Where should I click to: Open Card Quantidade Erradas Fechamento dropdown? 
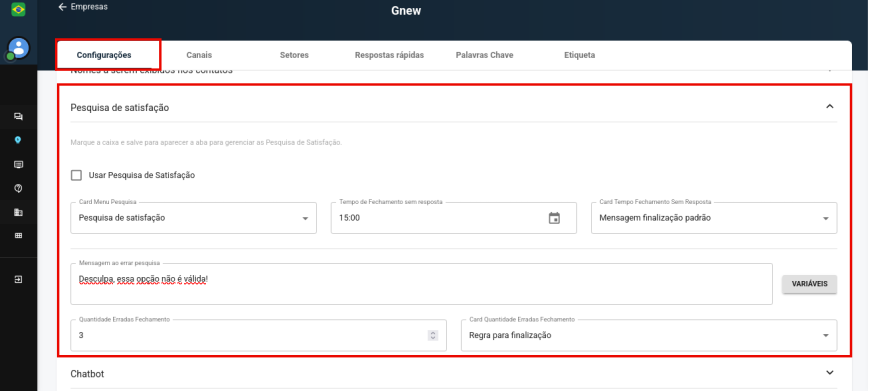(x=649, y=335)
